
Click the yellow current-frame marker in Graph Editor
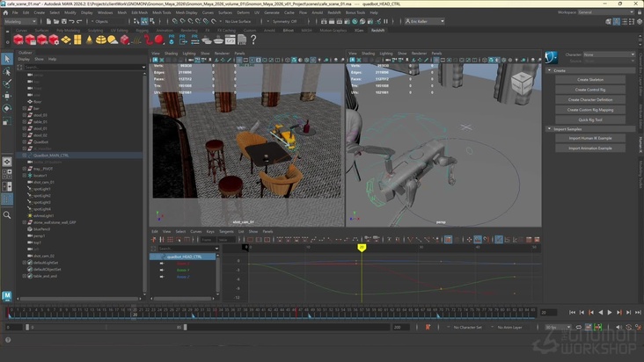click(x=361, y=247)
